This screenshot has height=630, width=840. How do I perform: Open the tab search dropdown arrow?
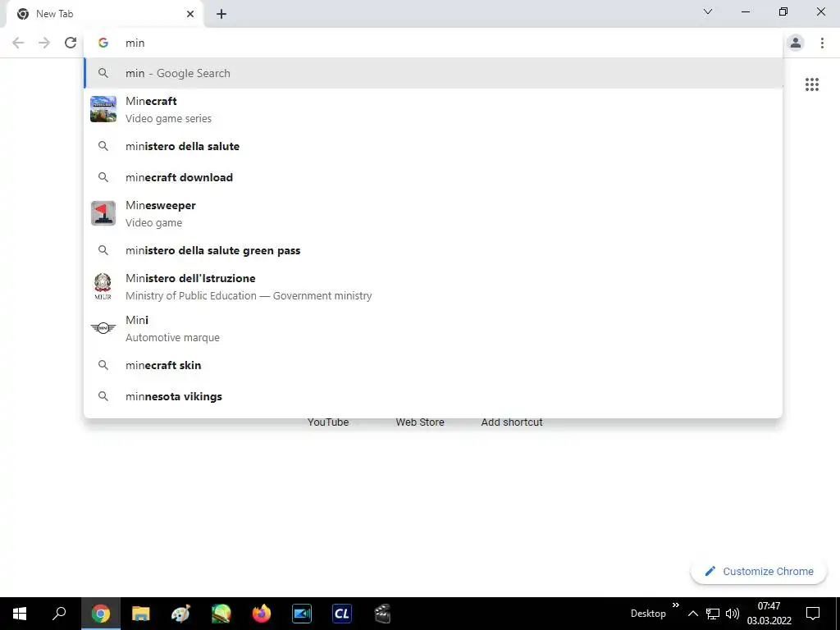(x=708, y=11)
